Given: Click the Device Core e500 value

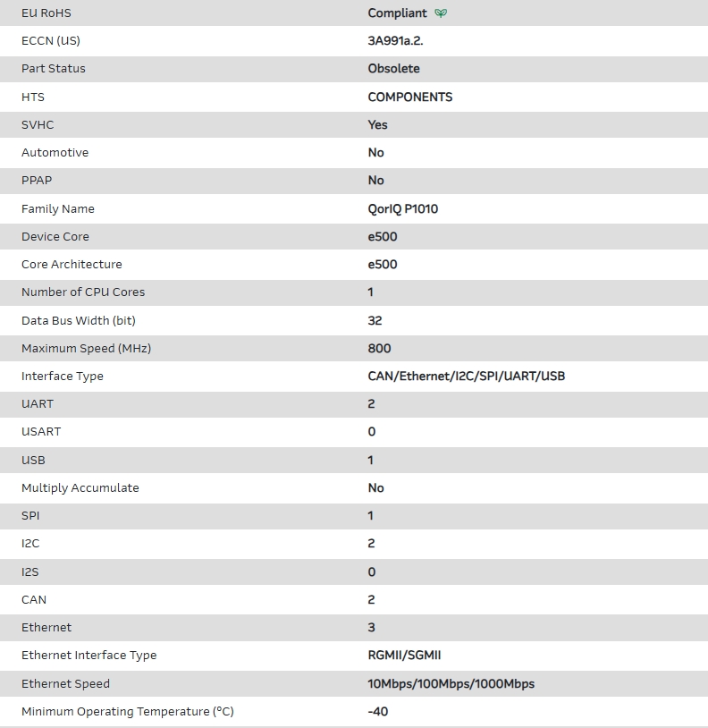Looking at the screenshot, I should (383, 237).
